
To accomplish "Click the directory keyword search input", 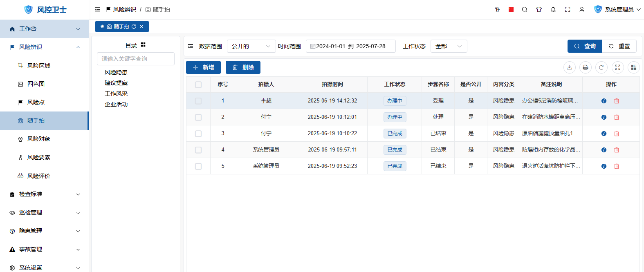I will pos(136,59).
